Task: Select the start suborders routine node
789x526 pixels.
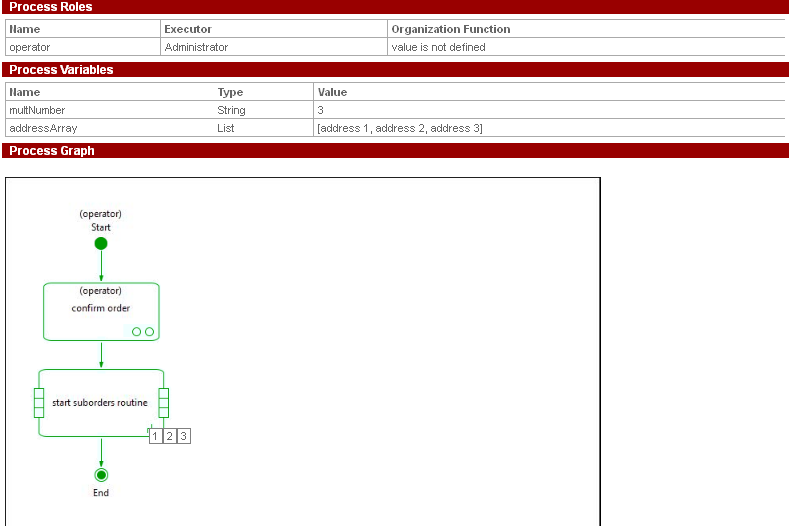Action: click(x=100, y=403)
